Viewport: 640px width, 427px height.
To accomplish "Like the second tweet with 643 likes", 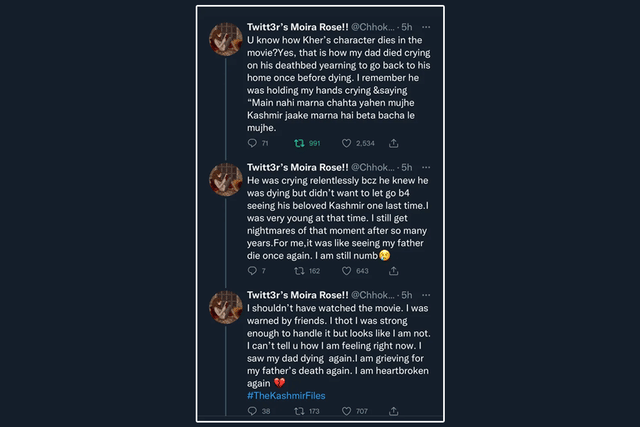I will (x=347, y=270).
